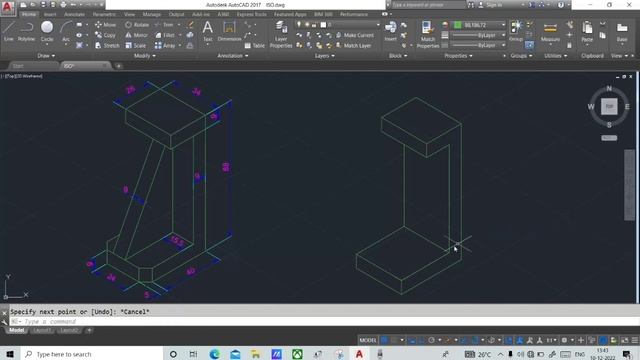
Task: Switch to the Manage ribbon tab
Action: pyautogui.click(x=151, y=14)
